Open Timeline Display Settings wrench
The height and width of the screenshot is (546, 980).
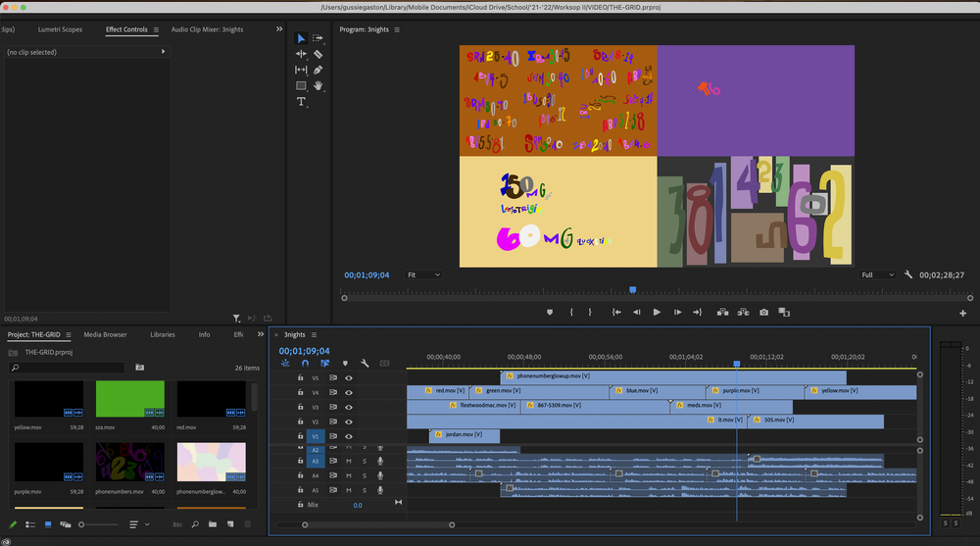[x=365, y=363]
